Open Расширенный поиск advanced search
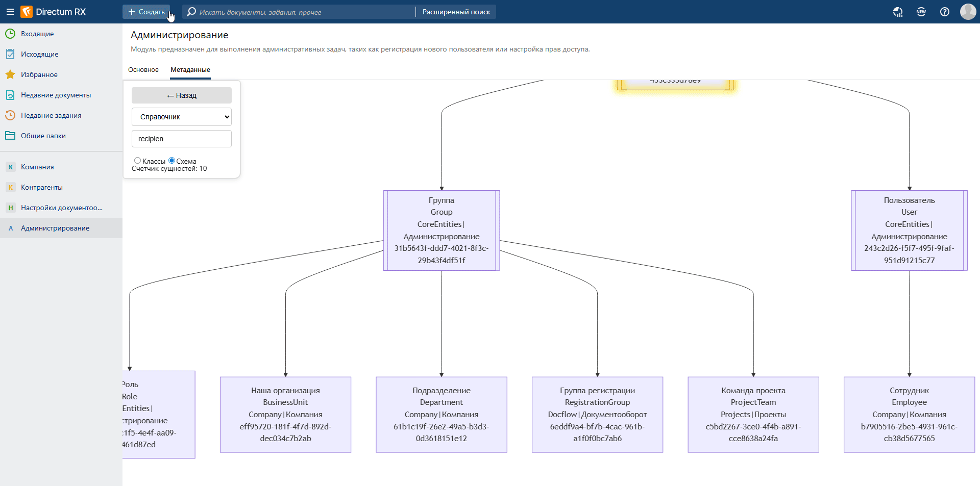This screenshot has width=980, height=486. pyautogui.click(x=456, y=12)
